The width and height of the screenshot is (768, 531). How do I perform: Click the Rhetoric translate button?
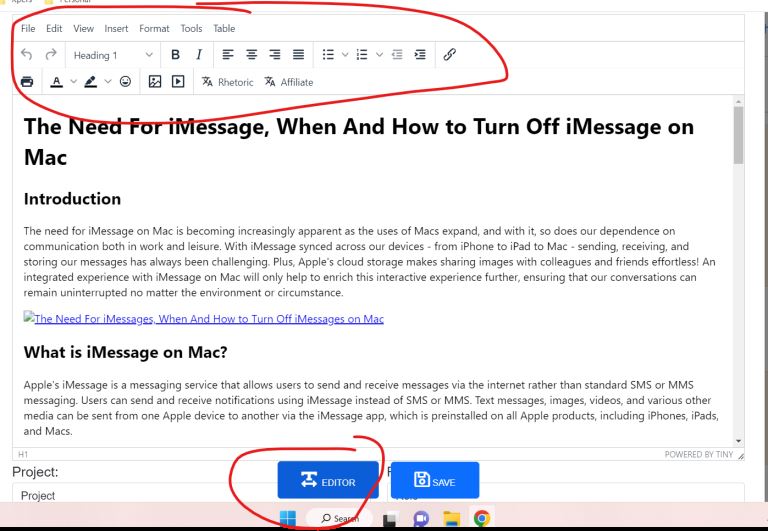[x=228, y=82]
